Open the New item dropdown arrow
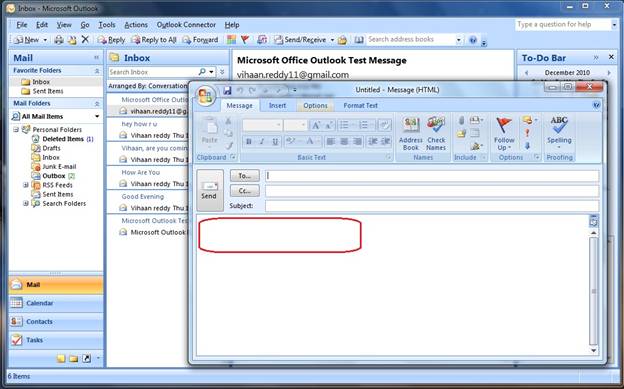This screenshot has height=389, width=624. tap(45, 40)
